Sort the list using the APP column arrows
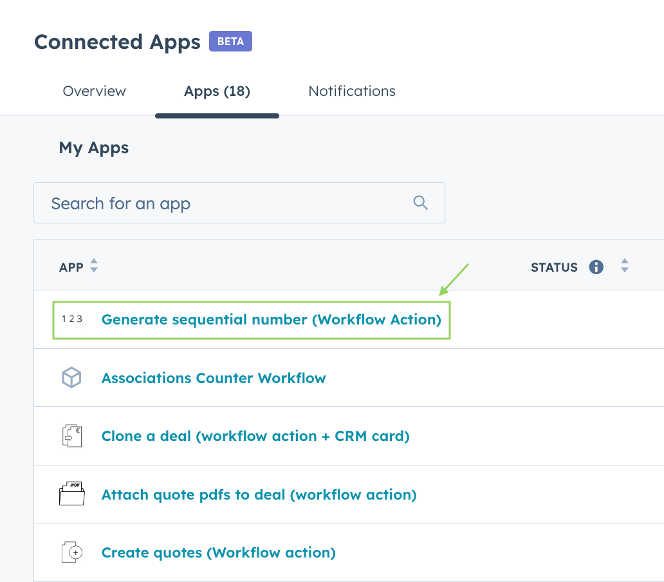 pyautogui.click(x=94, y=267)
